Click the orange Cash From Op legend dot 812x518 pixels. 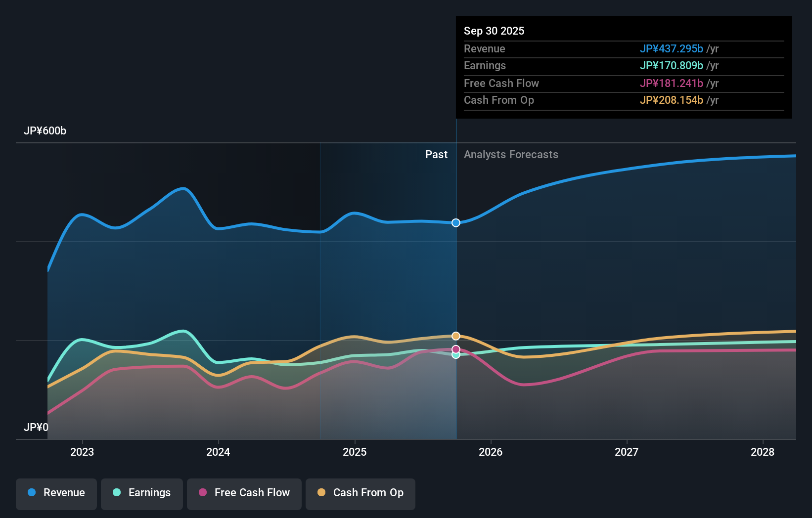pyautogui.click(x=322, y=493)
